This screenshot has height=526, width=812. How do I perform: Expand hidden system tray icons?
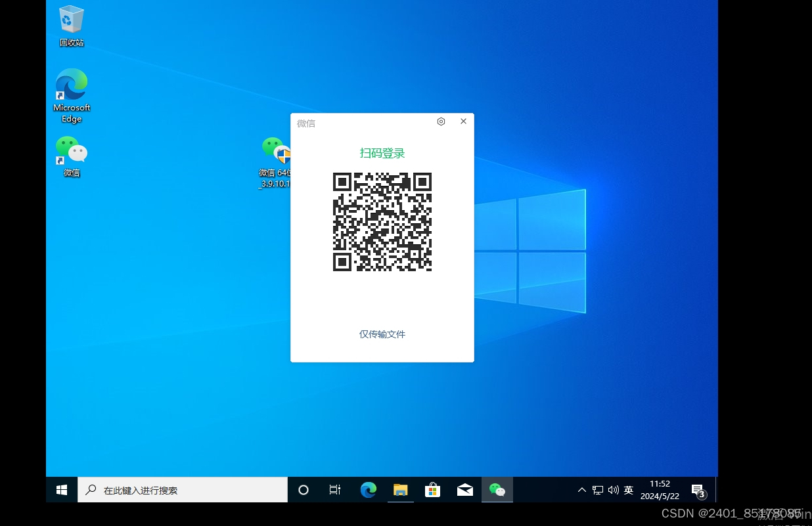tap(582, 490)
